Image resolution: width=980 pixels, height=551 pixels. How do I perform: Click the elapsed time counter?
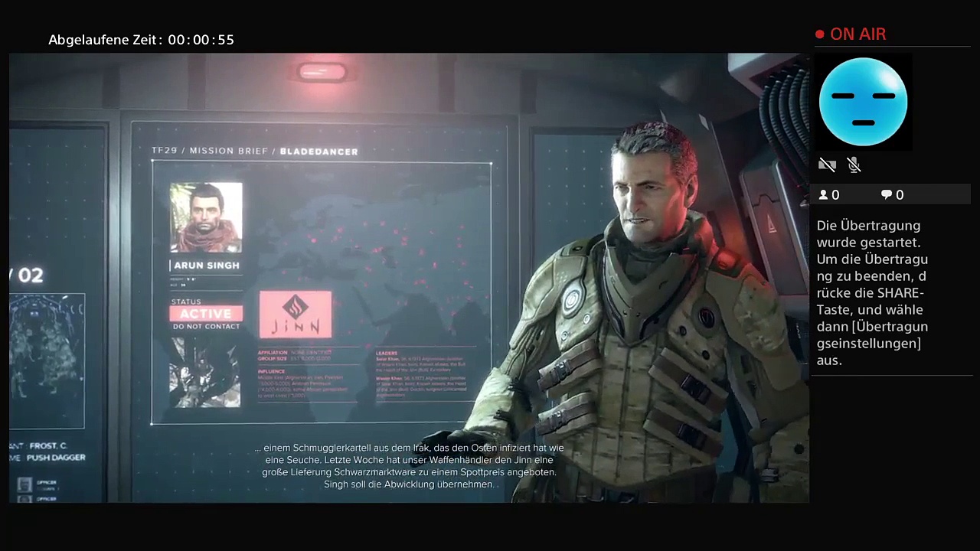click(x=141, y=40)
